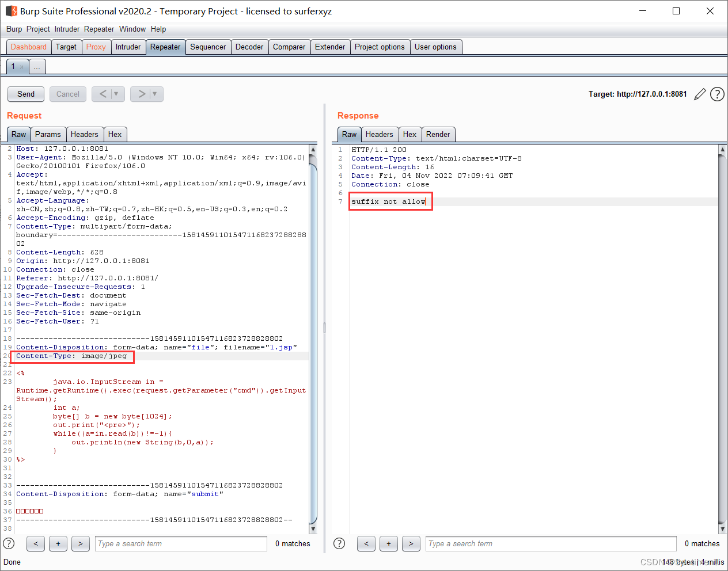The image size is (728, 571).
Task: Select the response Render tab
Action: (x=438, y=134)
